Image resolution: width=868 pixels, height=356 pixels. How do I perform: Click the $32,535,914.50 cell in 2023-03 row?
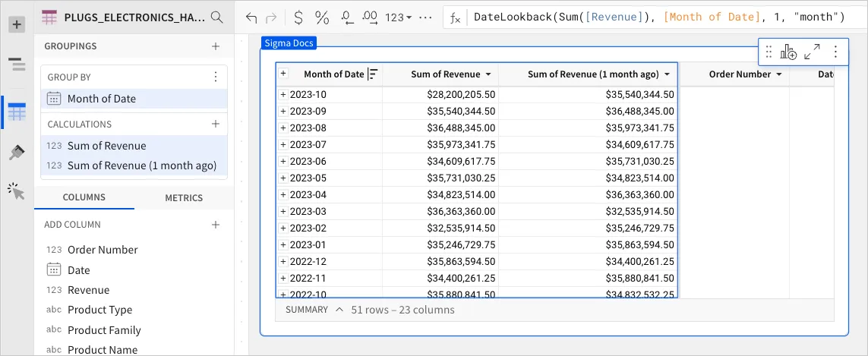588,211
